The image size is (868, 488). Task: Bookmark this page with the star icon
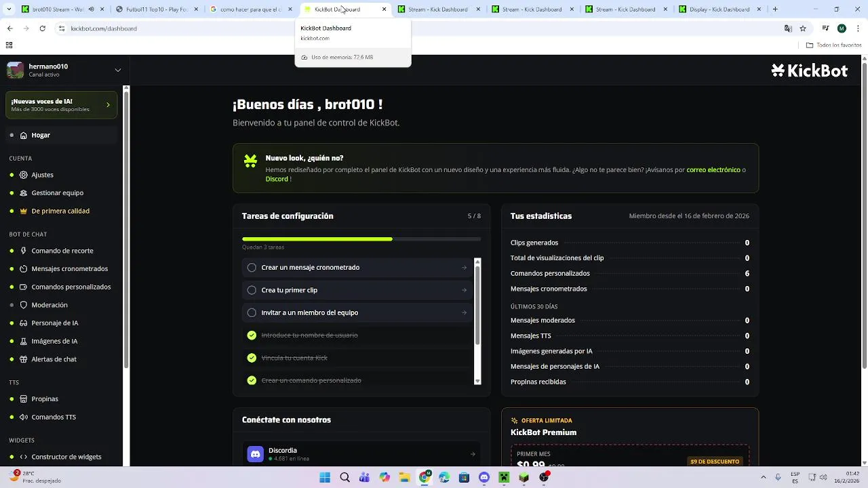pos(803,28)
